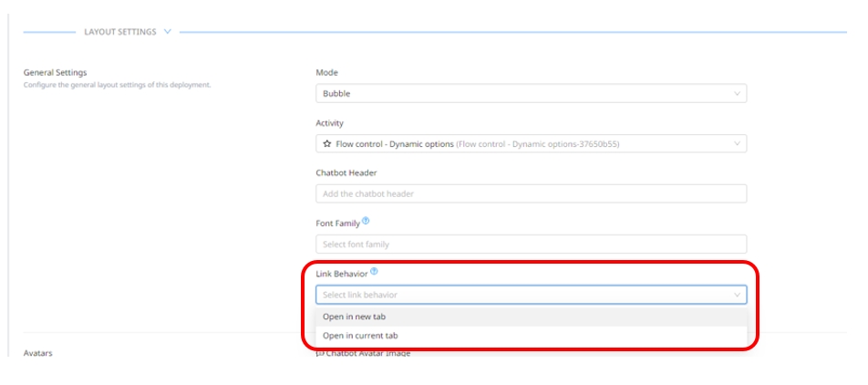The image size is (868, 385).
Task: Click the Bubble value in Mode field
Action: 337,93
